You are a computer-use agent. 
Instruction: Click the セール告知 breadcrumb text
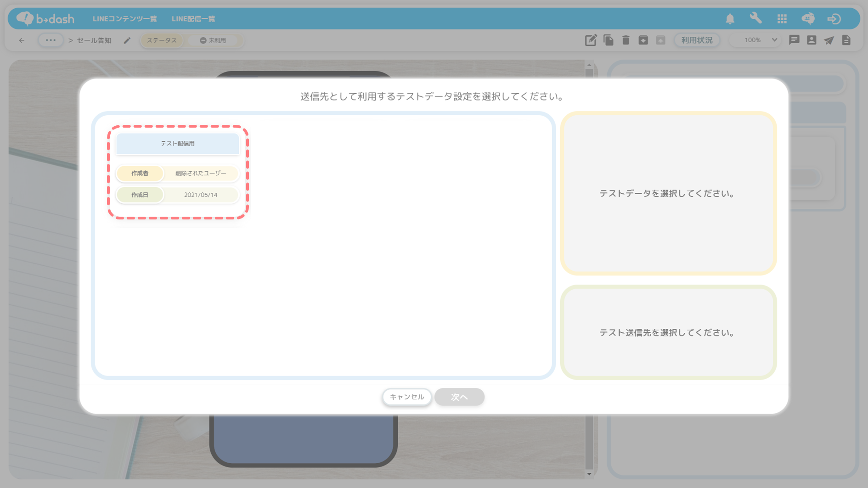(94, 40)
